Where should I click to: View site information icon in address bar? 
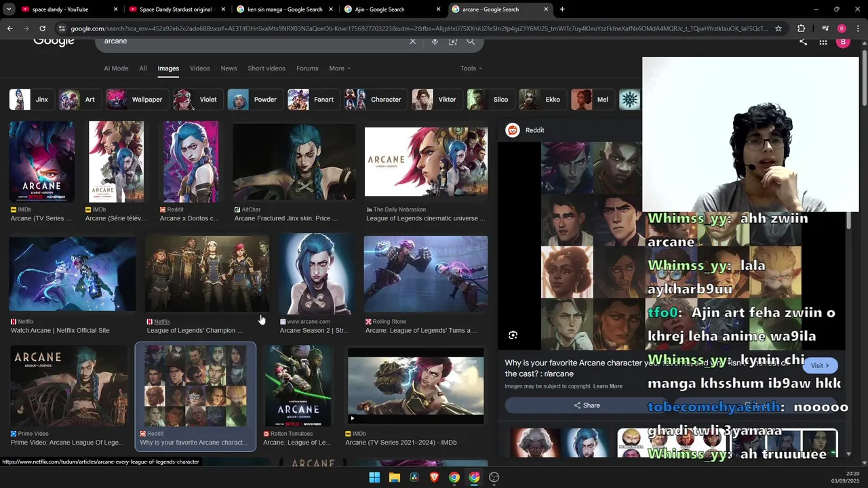coord(62,28)
